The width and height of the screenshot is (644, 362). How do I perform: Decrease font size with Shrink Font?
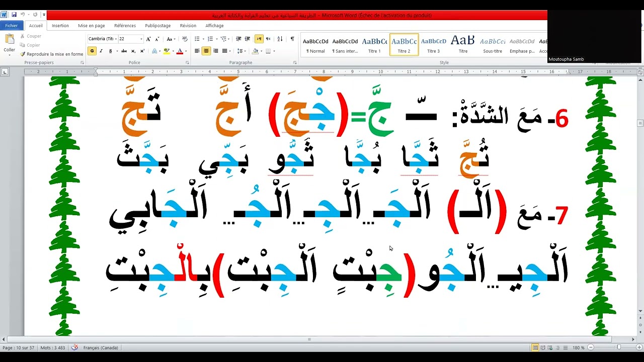coord(157,39)
